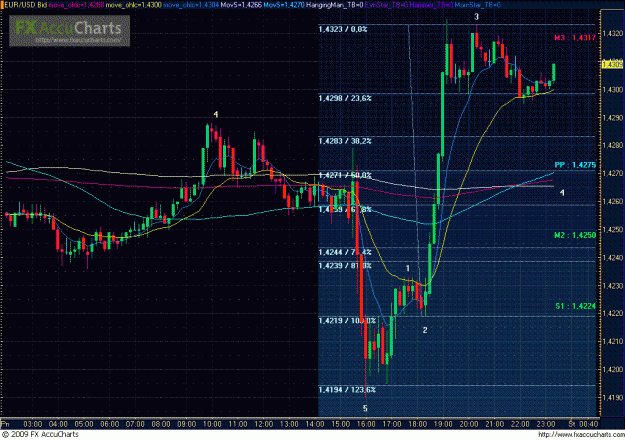Screen dimensions: 625x440
Task: Select the HangingMan_TB=0 indicator label
Action: [335, 5]
